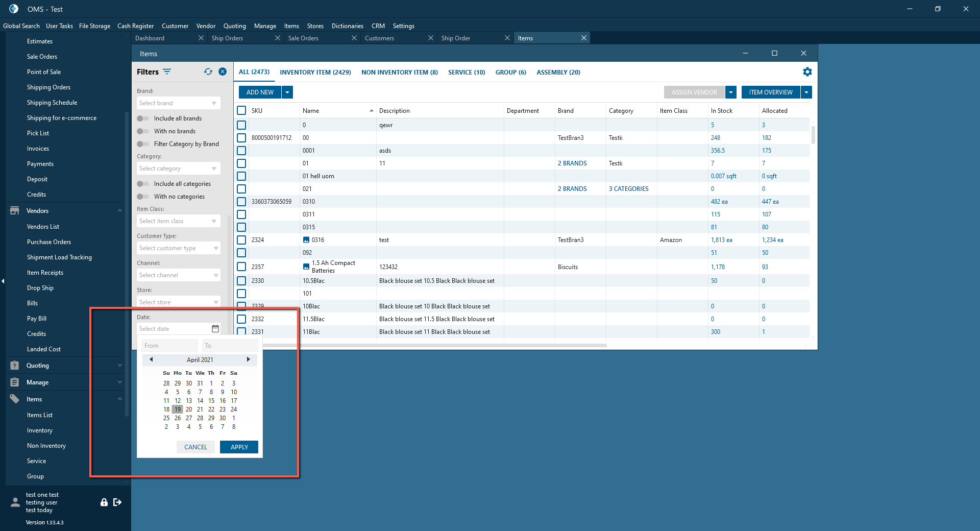The image size is (980, 531).
Task: Refresh the filters with the reload icon
Action: [x=208, y=72]
